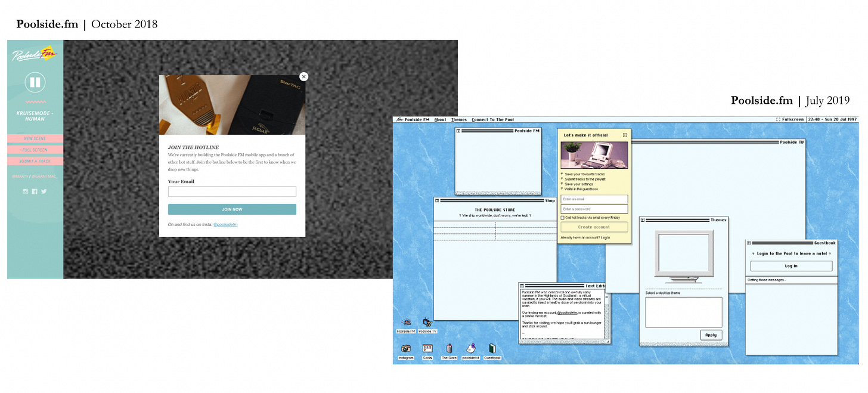
Task: Follow the @poolsidefm Insta link in popup
Action: 225,224
